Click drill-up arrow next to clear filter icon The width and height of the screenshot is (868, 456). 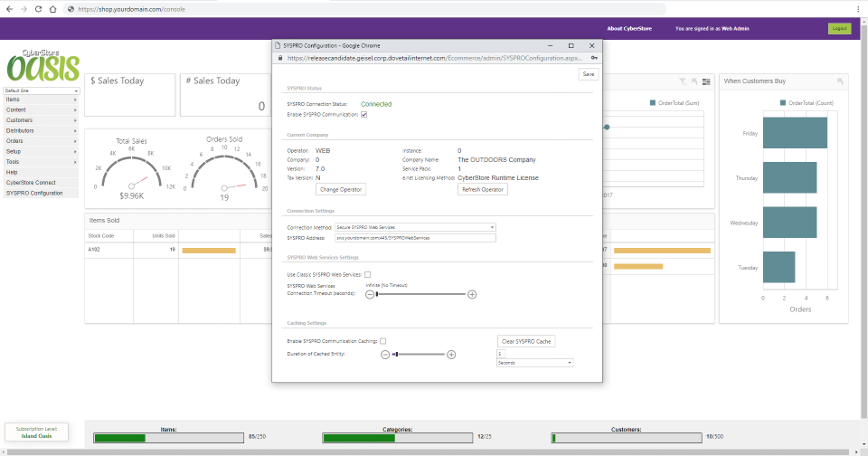tap(694, 81)
